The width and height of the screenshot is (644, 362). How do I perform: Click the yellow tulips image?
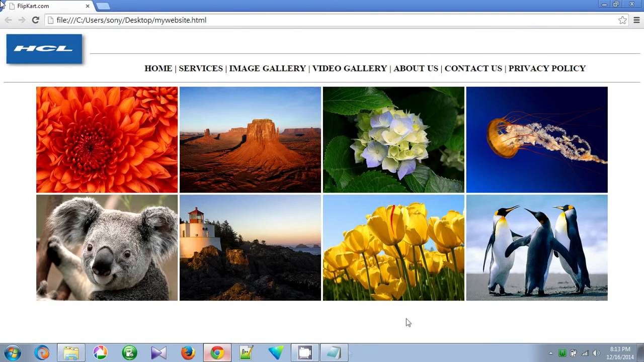coord(393,248)
